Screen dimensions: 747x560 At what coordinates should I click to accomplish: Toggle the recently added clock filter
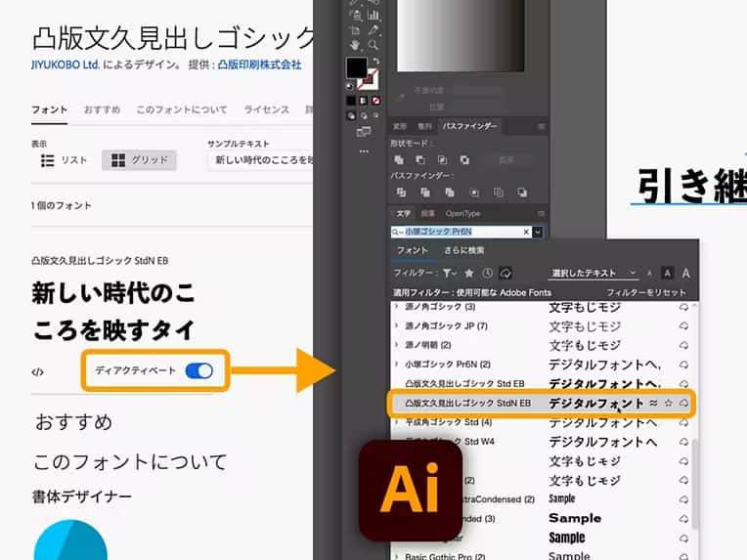[x=487, y=273]
